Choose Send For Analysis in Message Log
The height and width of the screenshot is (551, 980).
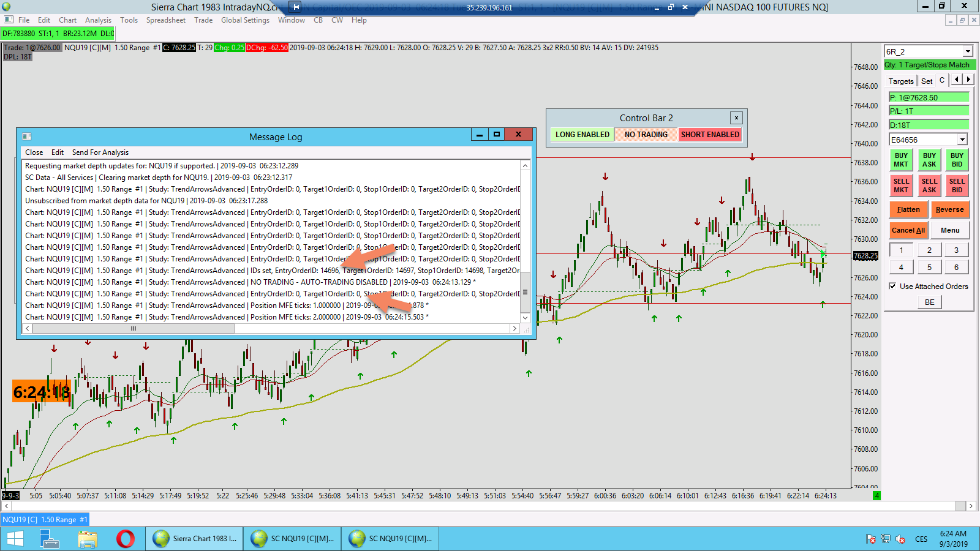[x=100, y=152]
